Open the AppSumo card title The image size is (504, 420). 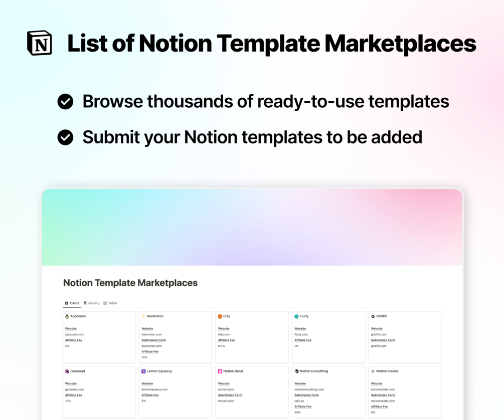click(78, 316)
